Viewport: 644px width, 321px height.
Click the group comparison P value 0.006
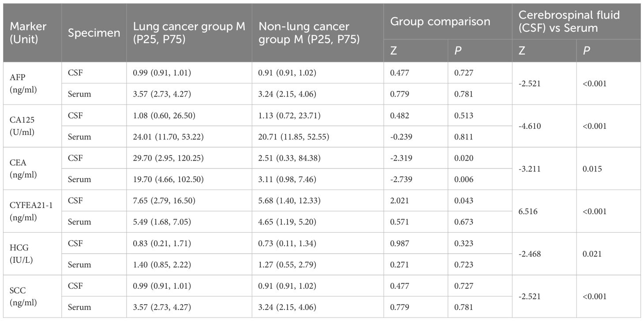(x=463, y=179)
